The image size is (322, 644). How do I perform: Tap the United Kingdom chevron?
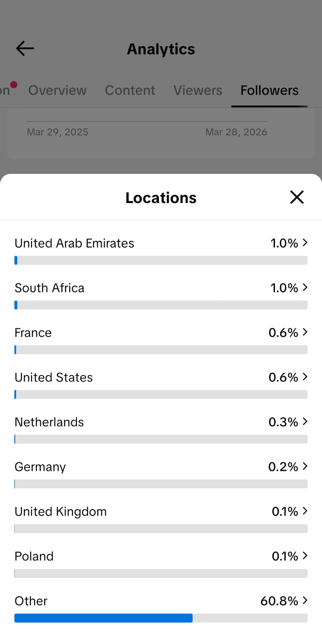tap(305, 511)
